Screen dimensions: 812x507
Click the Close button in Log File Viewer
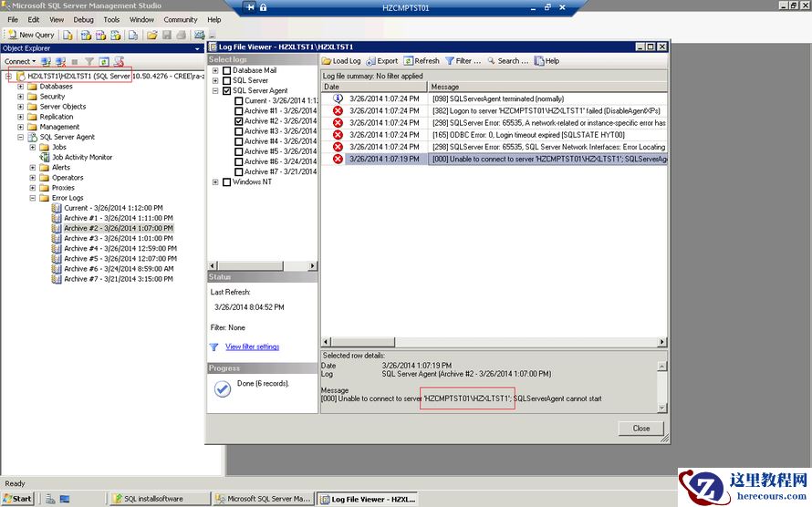[x=641, y=429]
